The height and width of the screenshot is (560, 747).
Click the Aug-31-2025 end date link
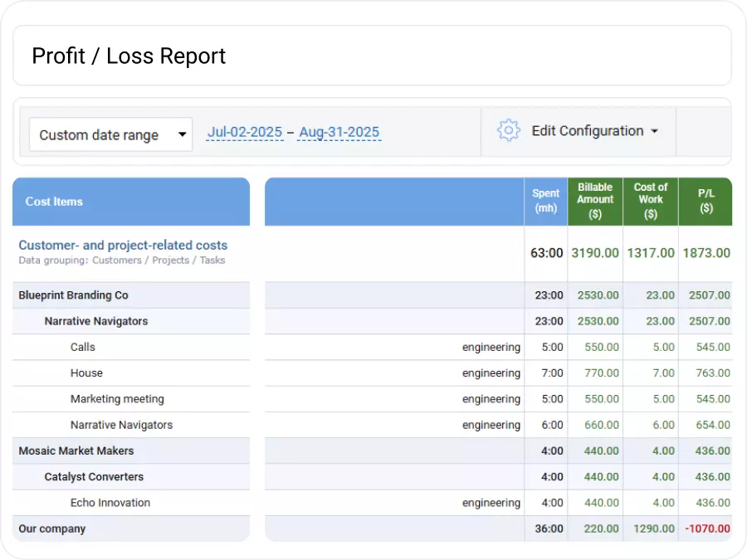339,133
